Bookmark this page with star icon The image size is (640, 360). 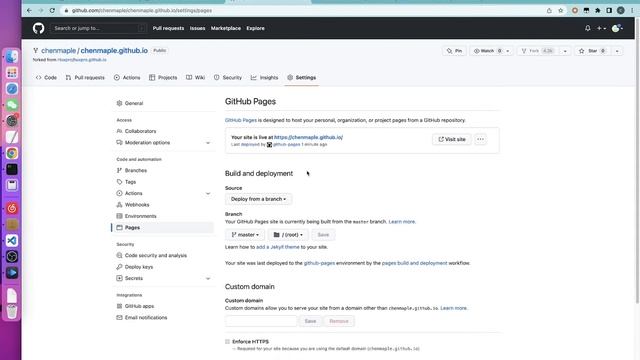click(x=561, y=11)
